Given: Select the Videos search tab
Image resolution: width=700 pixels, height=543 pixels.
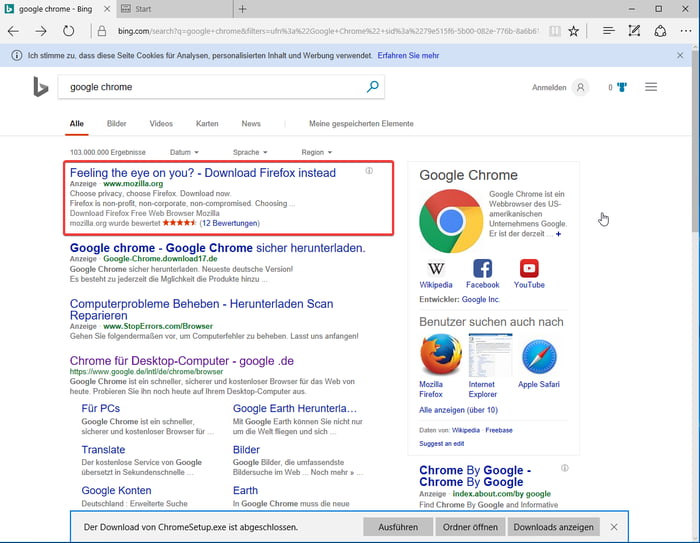Looking at the screenshot, I should 161,124.
